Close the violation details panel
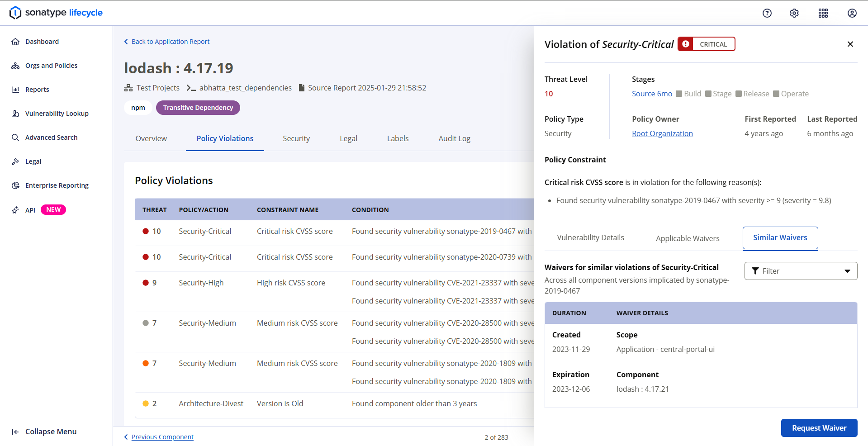Screen dimensions: 868x446 (850, 44)
